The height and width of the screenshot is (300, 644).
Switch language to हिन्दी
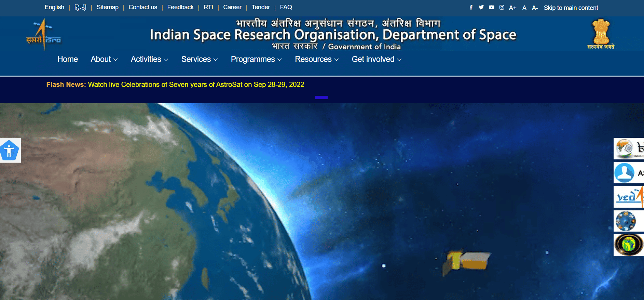coord(80,7)
